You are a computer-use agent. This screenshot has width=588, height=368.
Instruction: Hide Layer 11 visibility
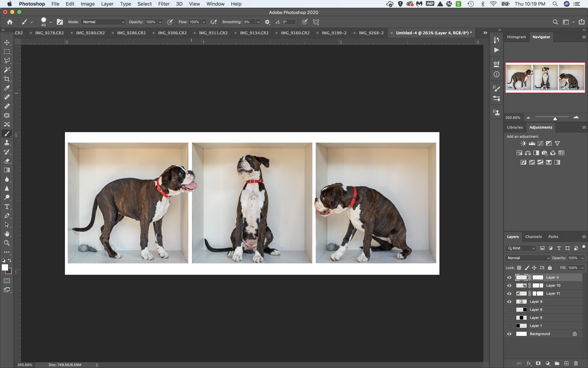509,294
